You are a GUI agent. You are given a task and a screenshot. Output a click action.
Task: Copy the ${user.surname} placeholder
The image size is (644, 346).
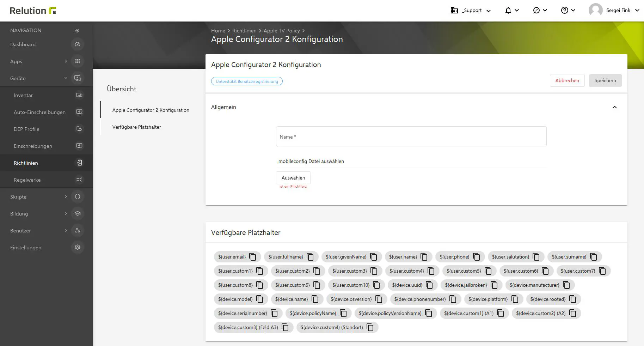pos(594,257)
